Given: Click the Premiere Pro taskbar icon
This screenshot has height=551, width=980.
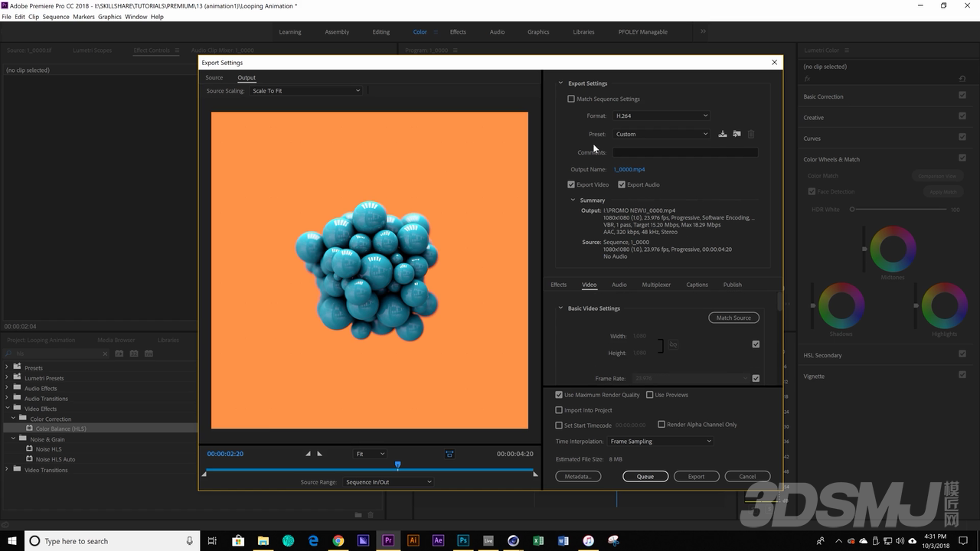Looking at the screenshot, I should click(x=388, y=540).
